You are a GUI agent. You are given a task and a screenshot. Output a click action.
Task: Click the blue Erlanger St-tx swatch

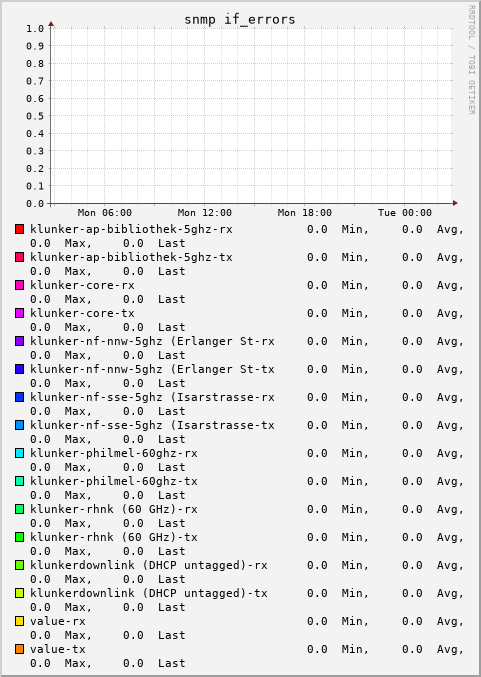[19, 369]
